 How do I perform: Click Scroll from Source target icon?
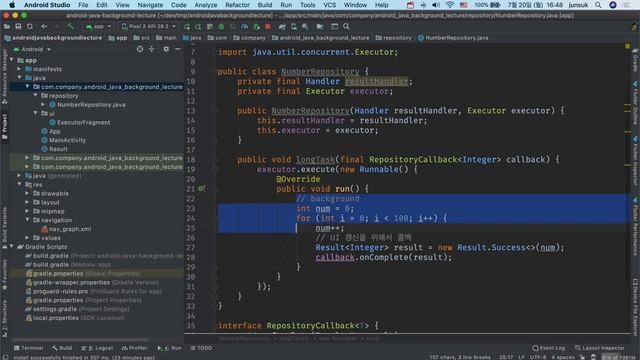(140, 49)
